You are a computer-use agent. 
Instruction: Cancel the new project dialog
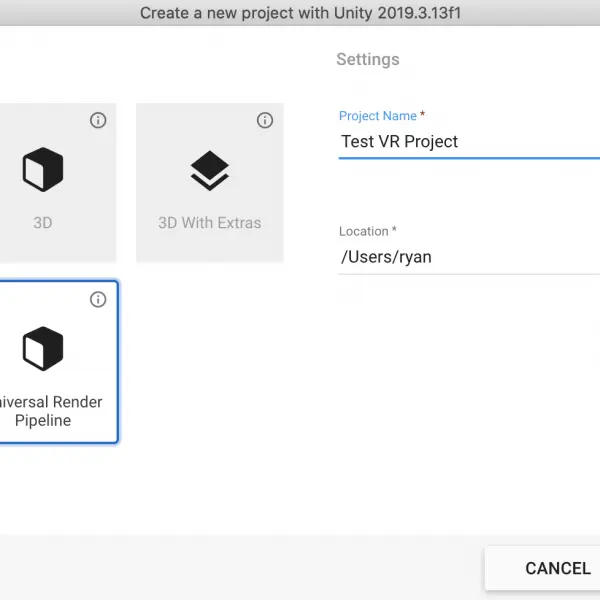coord(558,568)
